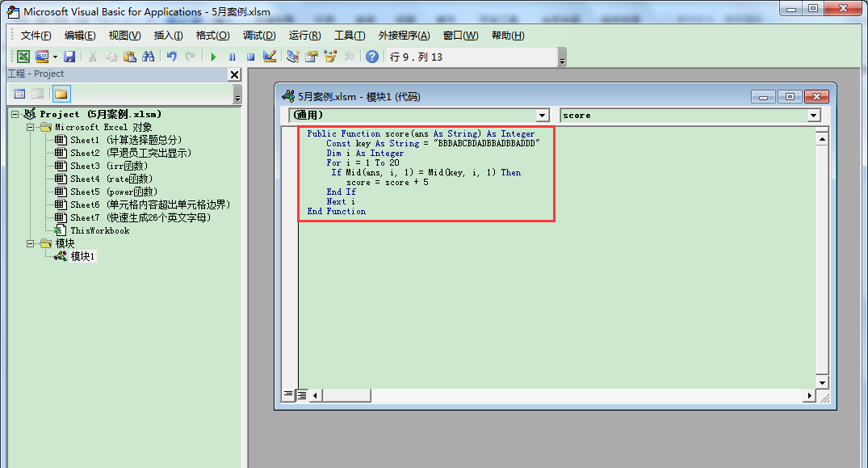Open the 格式(O) menu
Screen dimensions: 868x468
coord(212,36)
